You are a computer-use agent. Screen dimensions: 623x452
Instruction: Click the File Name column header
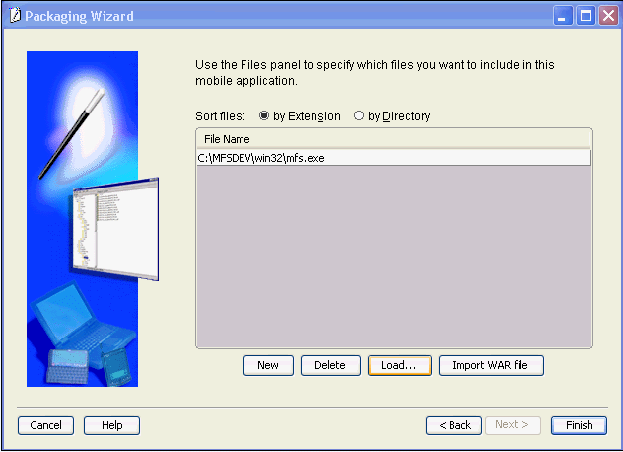click(x=393, y=139)
